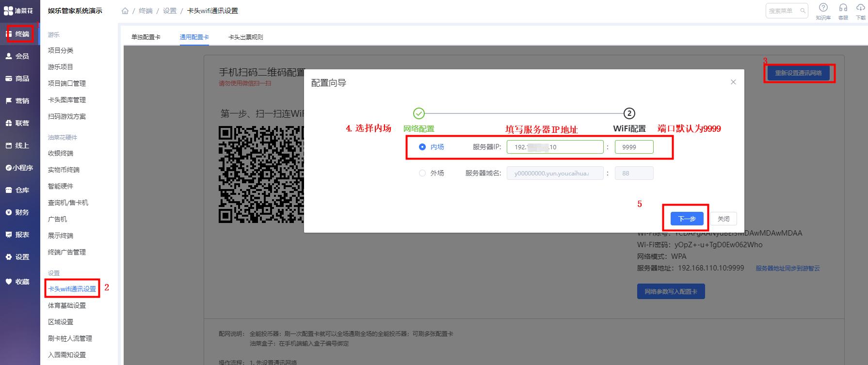The image size is (868, 365).
Task: Open 项目端口管理 menu item
Action: point(67,83)
